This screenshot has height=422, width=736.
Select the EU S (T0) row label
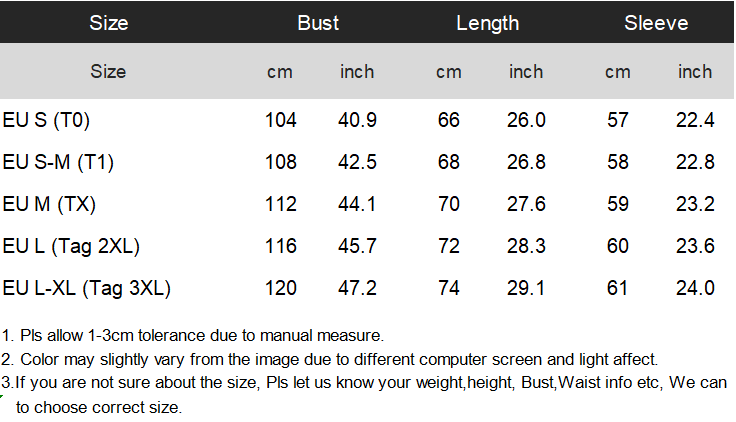click(x=46, y=120)
